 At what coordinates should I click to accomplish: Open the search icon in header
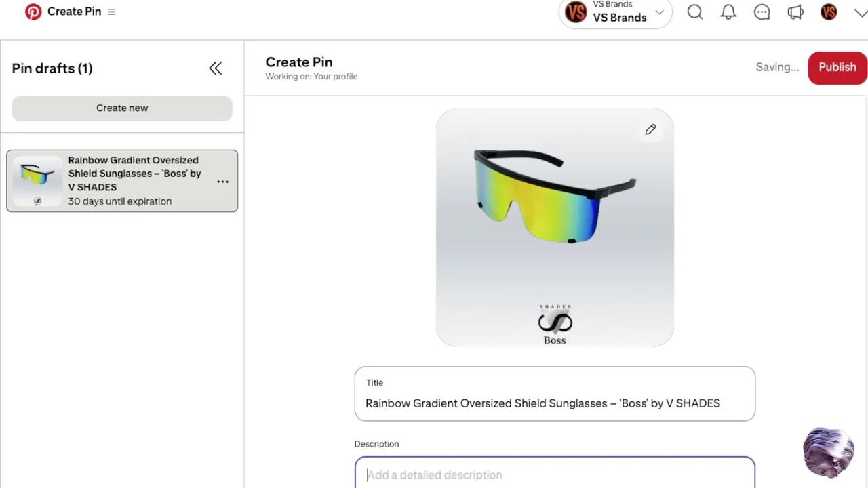pyautogui.click(x=694, y=12)
